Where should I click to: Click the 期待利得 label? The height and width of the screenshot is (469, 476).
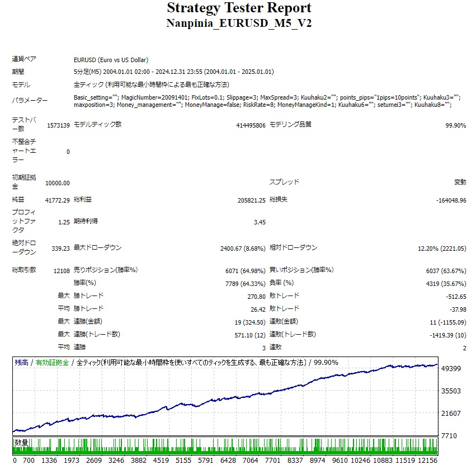click(86, 221)
